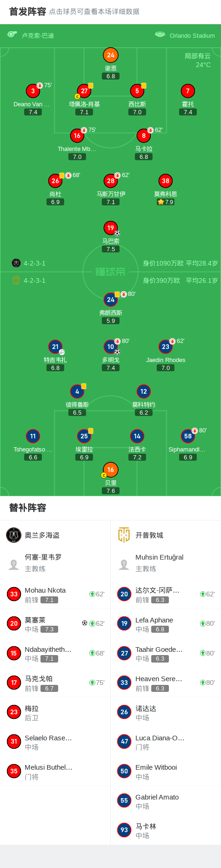Click player 霍托 number 7 icon
The image size is (221, 868).
point(188,91)
